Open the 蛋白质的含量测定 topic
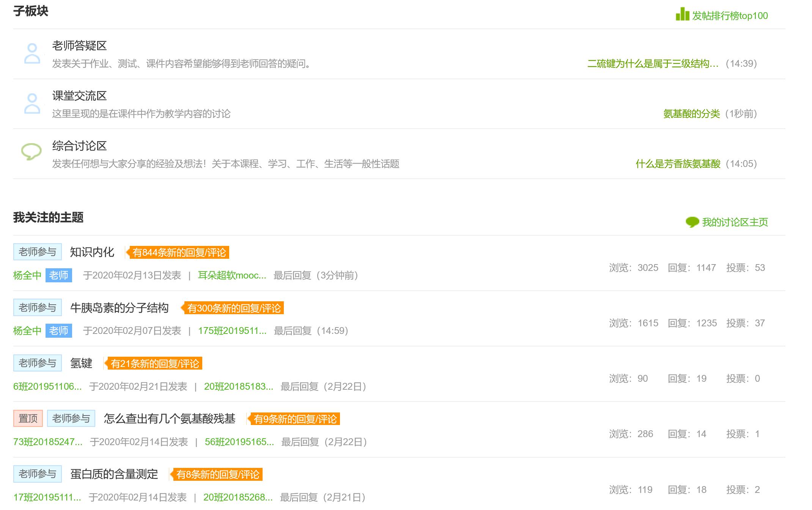812x510 pixels. [114, 474]
